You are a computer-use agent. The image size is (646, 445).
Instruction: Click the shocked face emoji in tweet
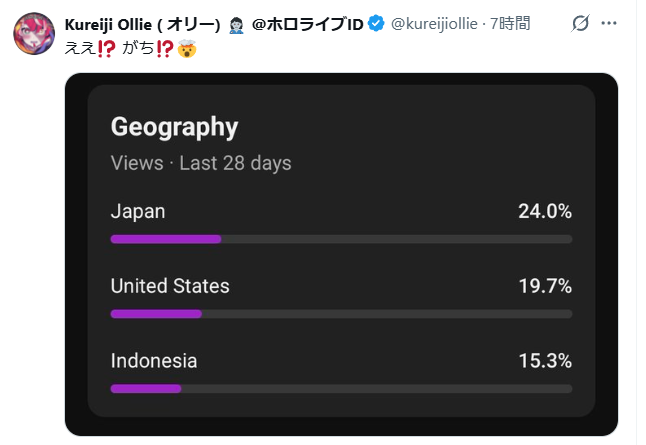pos(186,46)
